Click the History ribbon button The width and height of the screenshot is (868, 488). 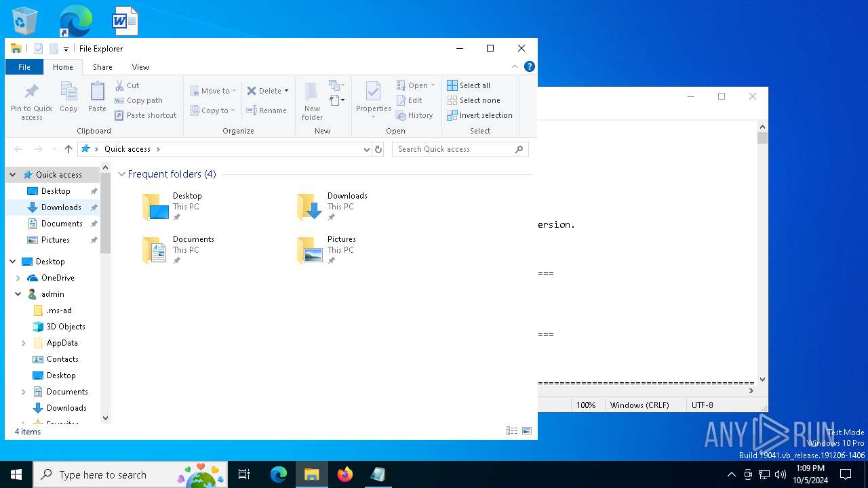pyautogui.click(x=414, y=115)
